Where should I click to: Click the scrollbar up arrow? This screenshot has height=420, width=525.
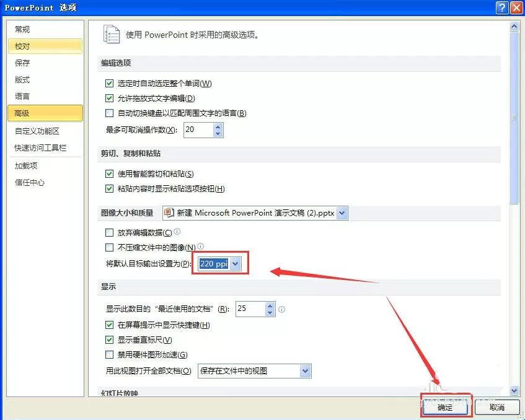click(x=514, y=27)
